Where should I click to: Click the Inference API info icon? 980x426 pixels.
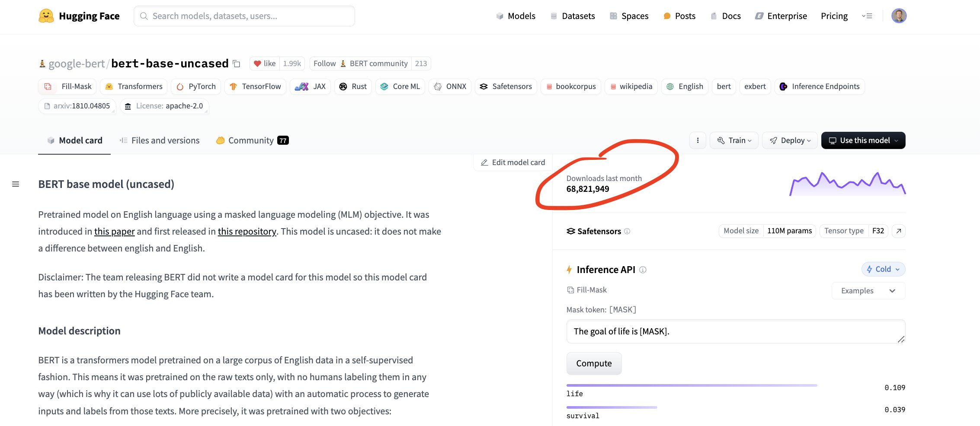click(x=643, y=270)
